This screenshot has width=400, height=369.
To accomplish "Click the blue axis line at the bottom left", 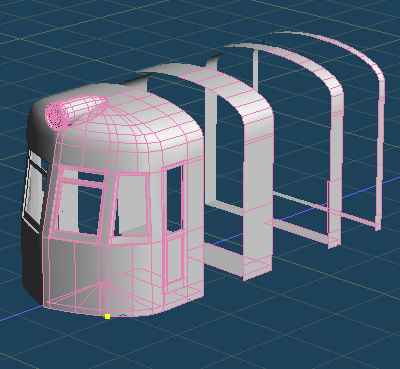I will [20, 314].
